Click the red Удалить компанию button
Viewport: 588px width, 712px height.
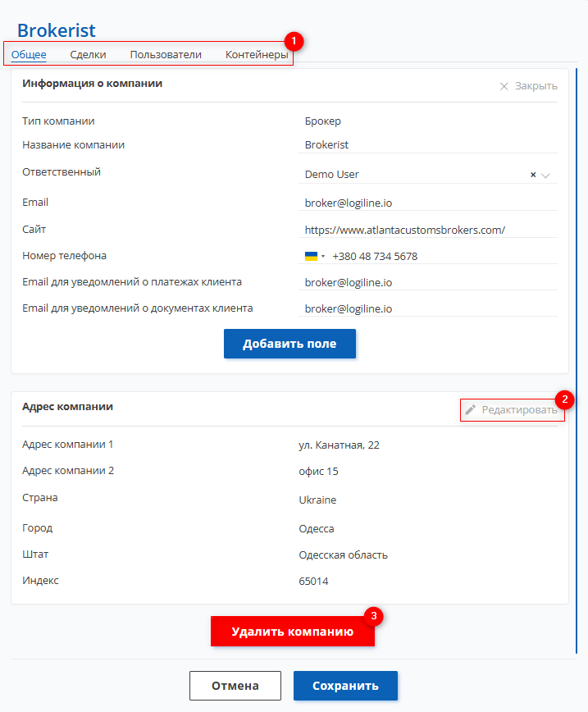tap(293, 631)
